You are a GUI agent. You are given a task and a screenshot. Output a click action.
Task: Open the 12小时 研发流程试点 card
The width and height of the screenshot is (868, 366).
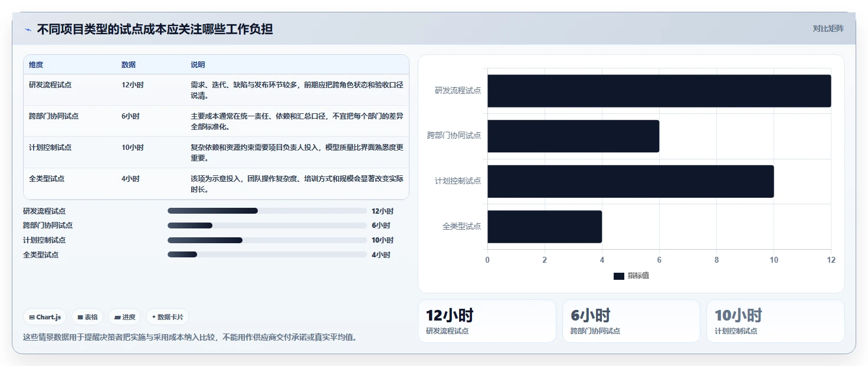(x=487, y=321)
